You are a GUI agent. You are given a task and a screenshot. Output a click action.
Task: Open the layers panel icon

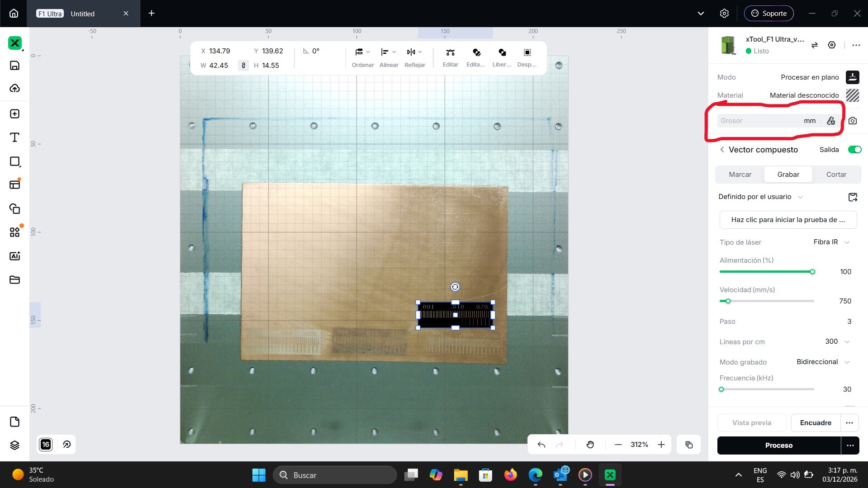tap(14, 445)
